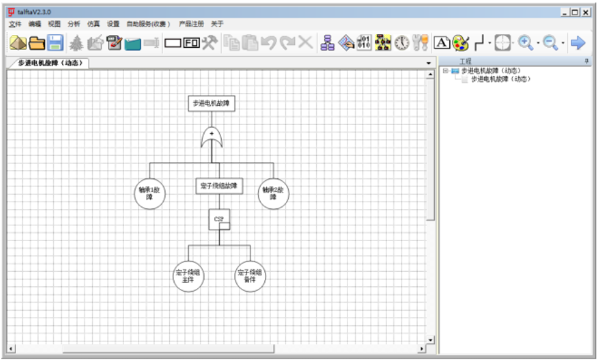The width and height of the screenshot is (600, 362).
Task: Click the open folder icon in toolbar
Action: 37,42
